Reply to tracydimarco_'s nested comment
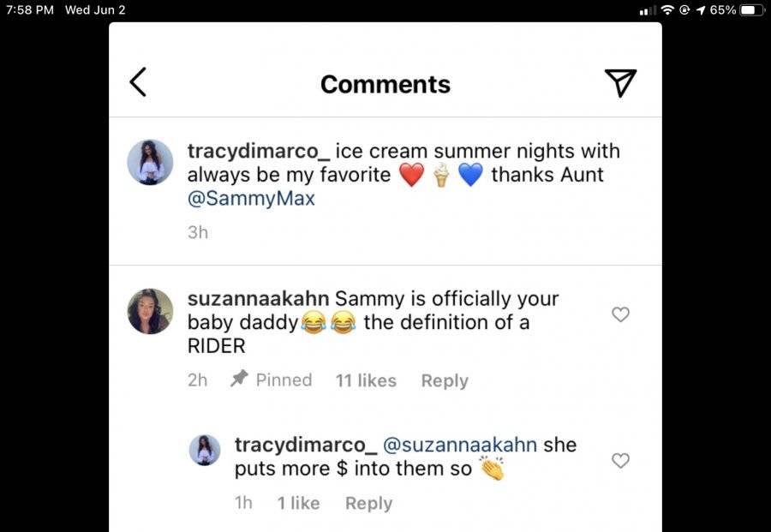This screenshot has width=771, height=532. (x=368, y=503)
